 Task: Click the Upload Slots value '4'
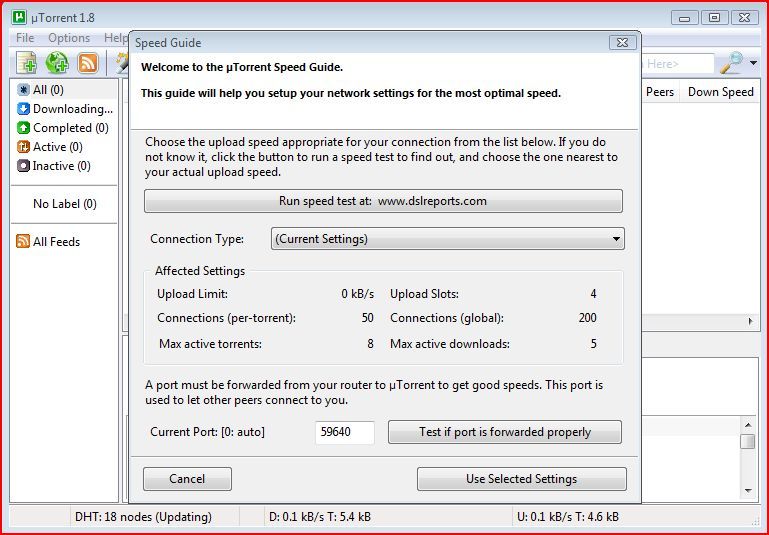[x=593, y=294]
